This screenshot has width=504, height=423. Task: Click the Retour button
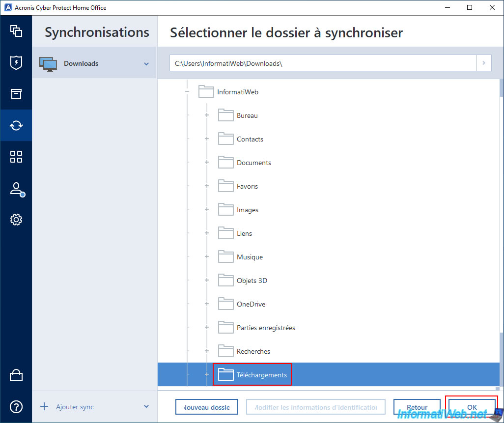point(417,407)
